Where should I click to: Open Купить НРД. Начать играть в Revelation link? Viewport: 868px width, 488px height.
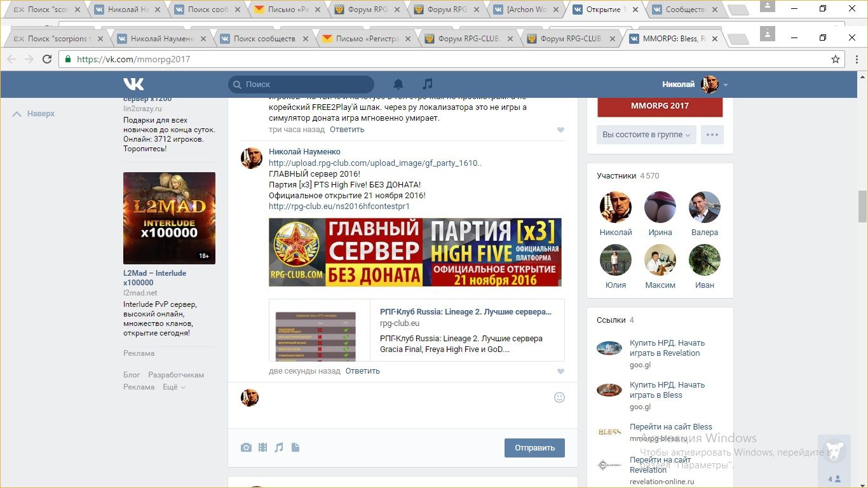coord(667,348)
